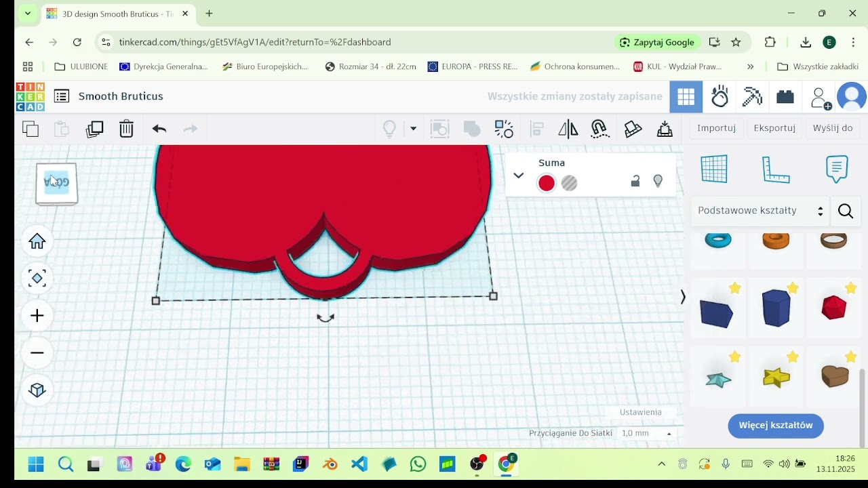Select the Mirror tool

(x=568, y=129)
